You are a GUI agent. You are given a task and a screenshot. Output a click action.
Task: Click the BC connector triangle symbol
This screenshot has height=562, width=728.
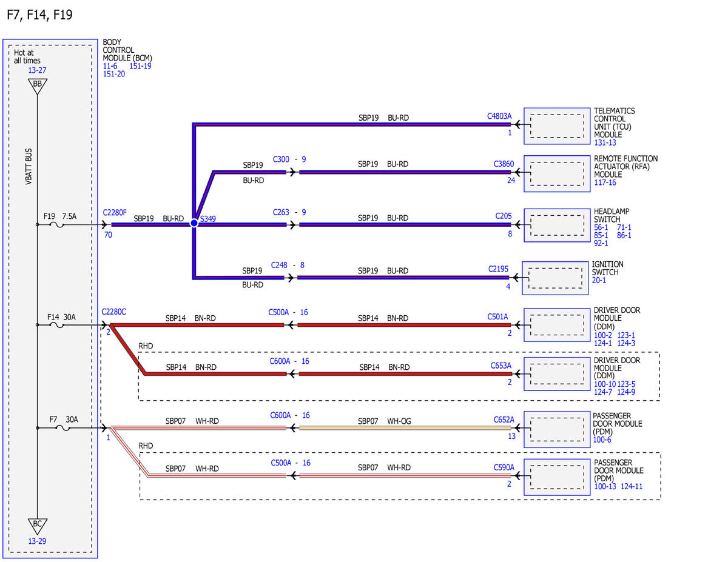tap(37, 526)
